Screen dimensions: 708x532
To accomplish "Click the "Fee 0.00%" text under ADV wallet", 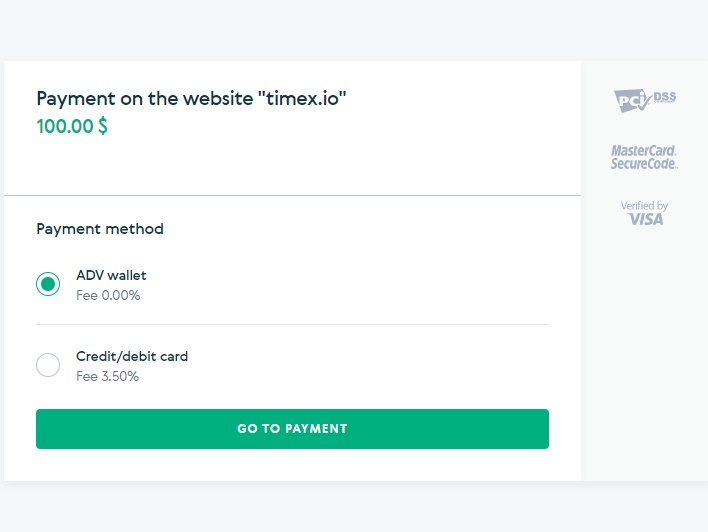I will (108, 295).
